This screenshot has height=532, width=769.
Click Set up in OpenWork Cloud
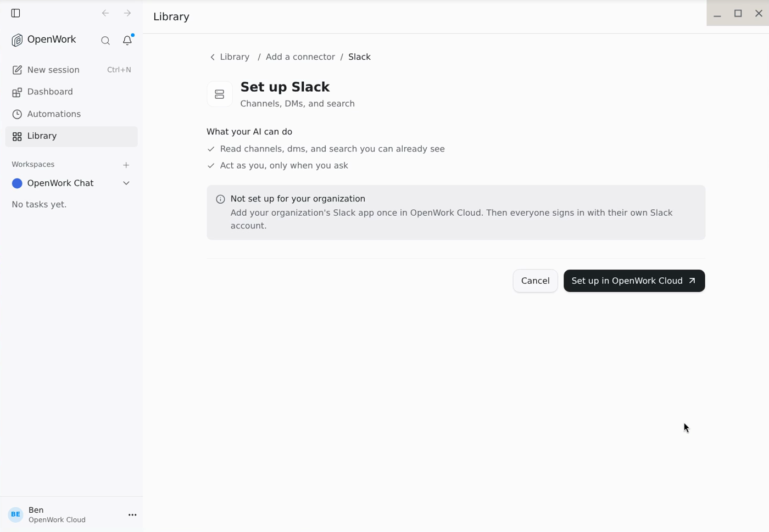pyautogui.click(x=634, y=281)
